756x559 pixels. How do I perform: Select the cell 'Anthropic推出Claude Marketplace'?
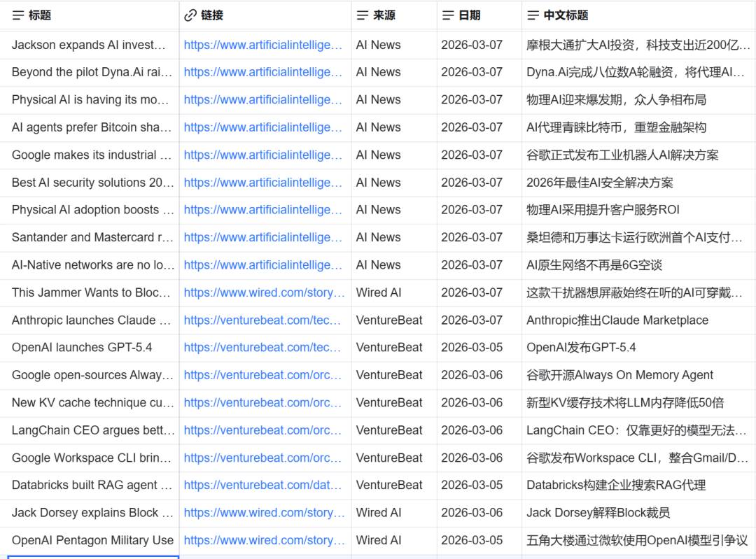pos(639,320)
